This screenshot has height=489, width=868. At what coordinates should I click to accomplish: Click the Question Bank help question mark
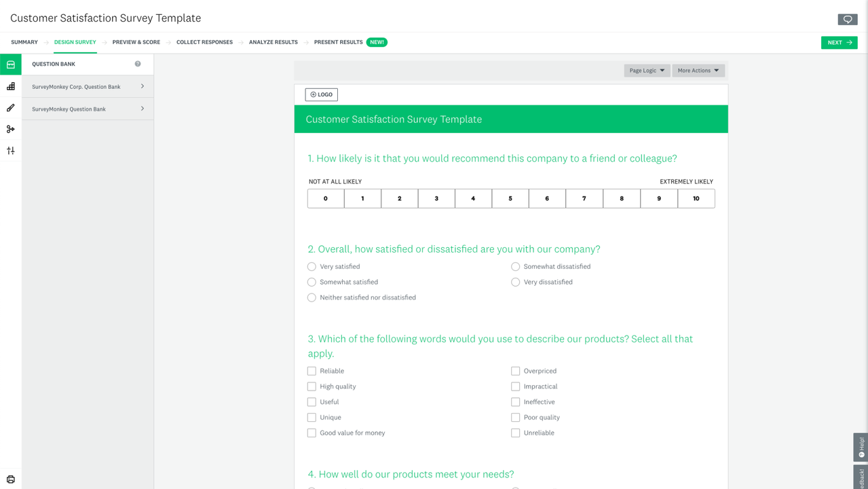tap(138, 64)
